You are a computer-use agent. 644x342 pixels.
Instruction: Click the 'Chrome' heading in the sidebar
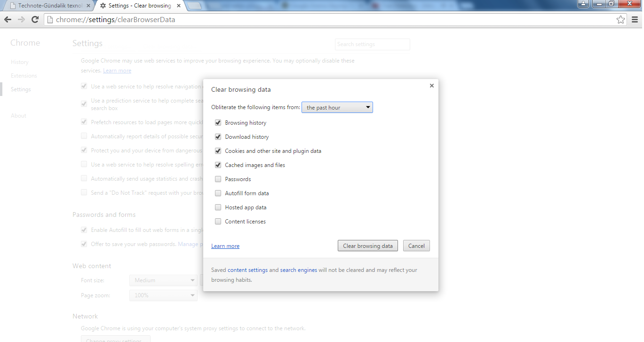[x=25, y=43]
